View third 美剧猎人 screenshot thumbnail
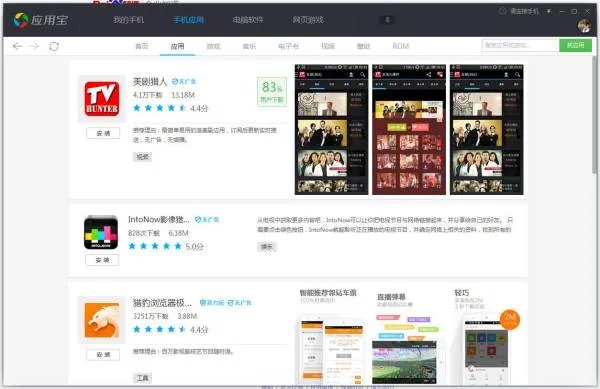Screen dimensions: 600x389 pos(486,130)
